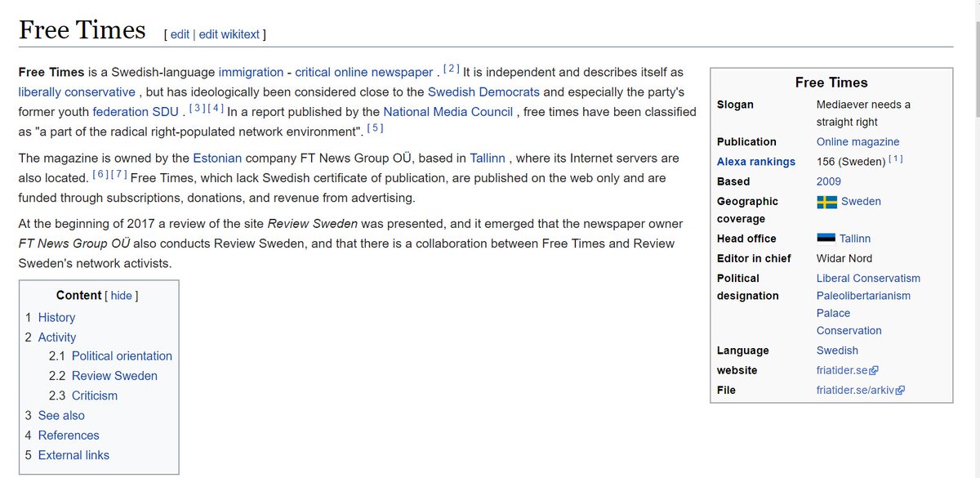This screenshot has width=980, height=478.
Task: Open the "critical online newspaper" link
Action: pyautogui.click(x=363, y=72)
